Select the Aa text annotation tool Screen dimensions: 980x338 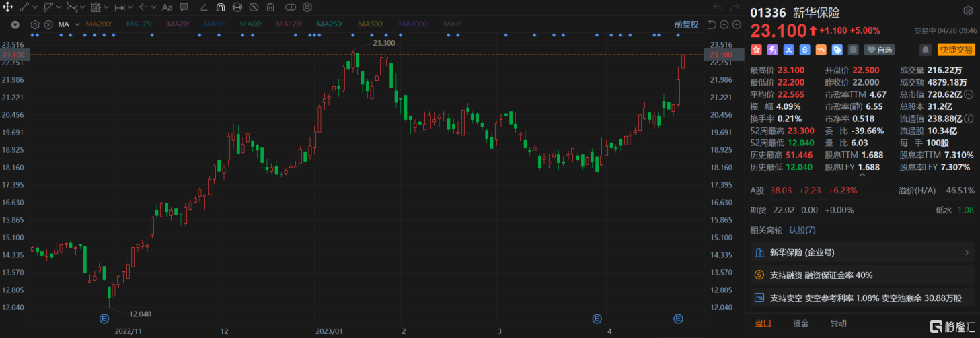167,7
